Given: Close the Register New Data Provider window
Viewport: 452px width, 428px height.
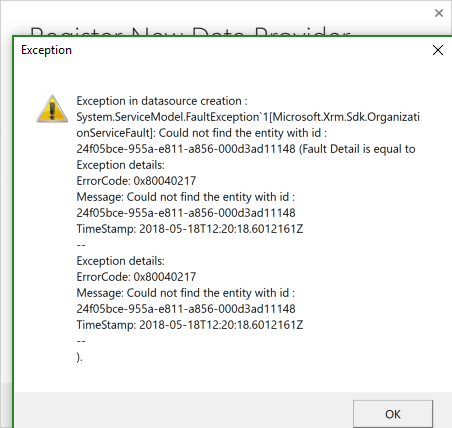Looking at the screenshot, I should click(x=439, y=13).
